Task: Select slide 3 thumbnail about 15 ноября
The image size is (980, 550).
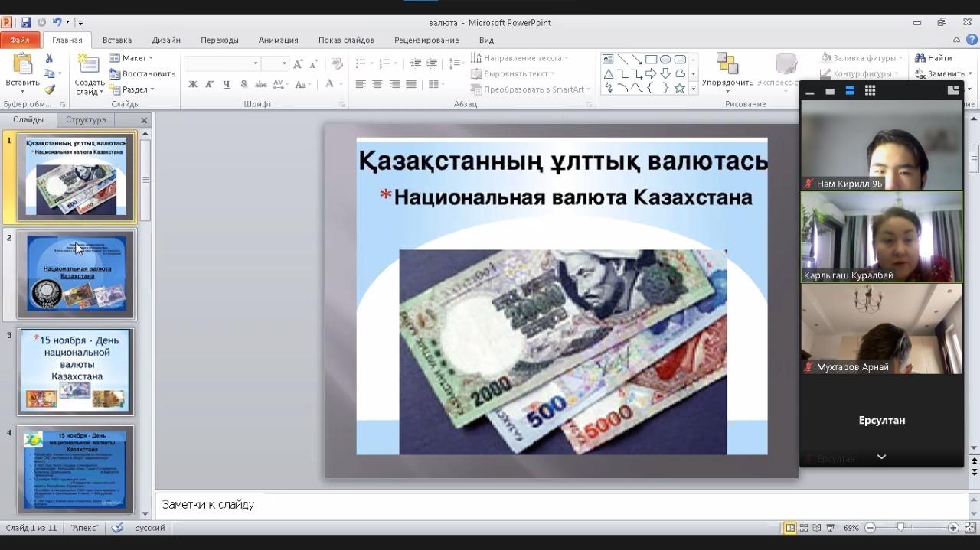Action: (76, 372)
